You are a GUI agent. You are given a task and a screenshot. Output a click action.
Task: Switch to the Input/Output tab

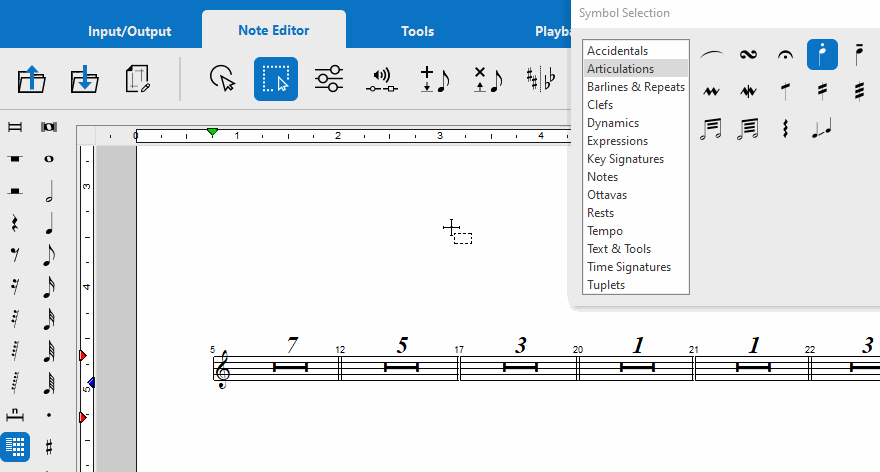130,31
